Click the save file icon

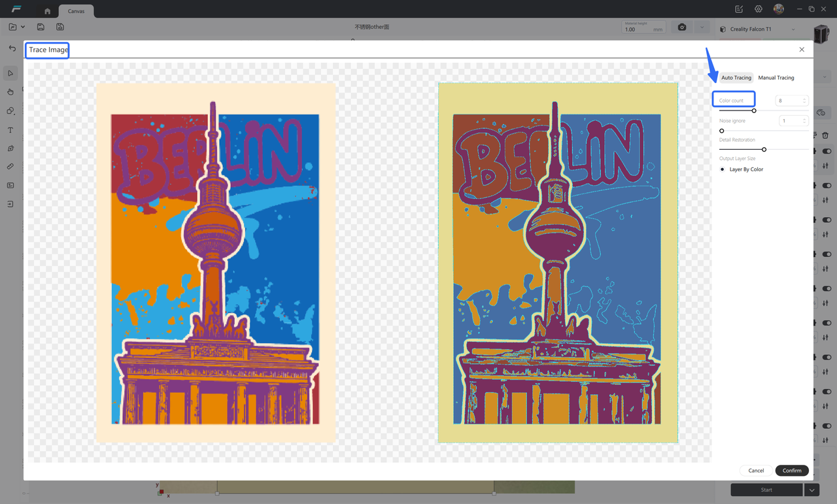(x=41, y=27)
